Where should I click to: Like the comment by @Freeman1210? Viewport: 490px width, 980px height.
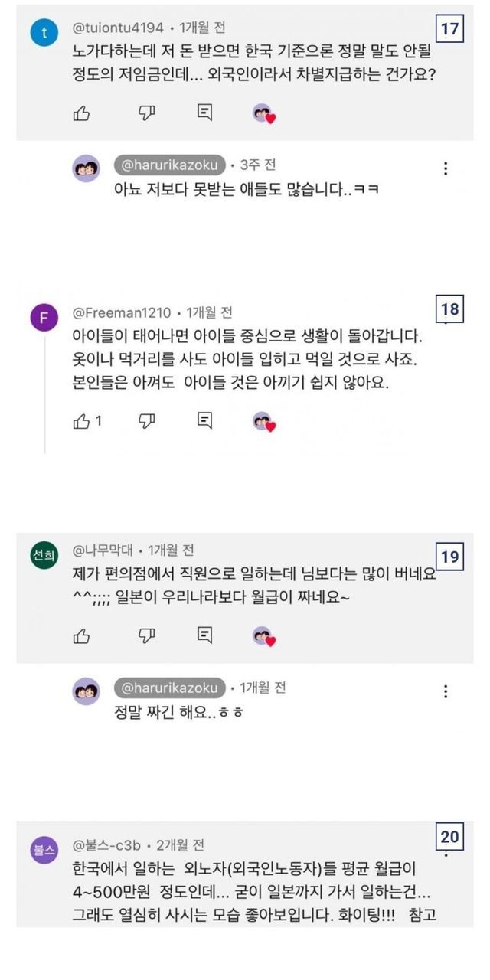(81, 420)
